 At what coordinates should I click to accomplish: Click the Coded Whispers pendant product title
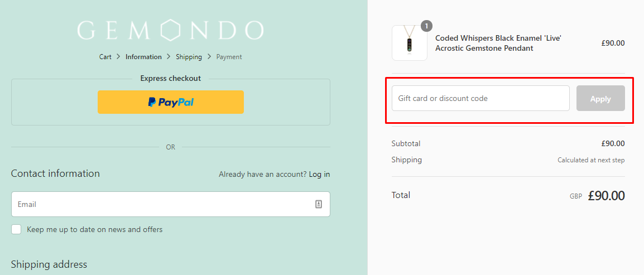[498, 43]
